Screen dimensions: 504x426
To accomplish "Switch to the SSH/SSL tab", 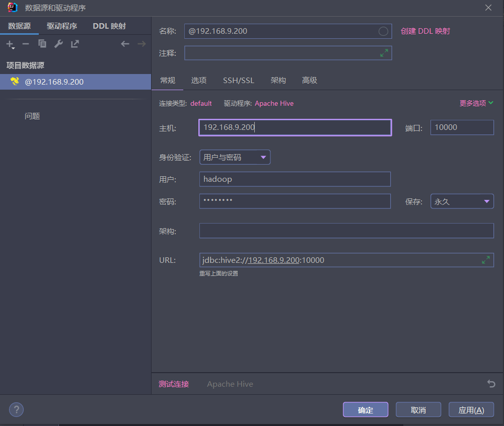I will coord(239,81).
